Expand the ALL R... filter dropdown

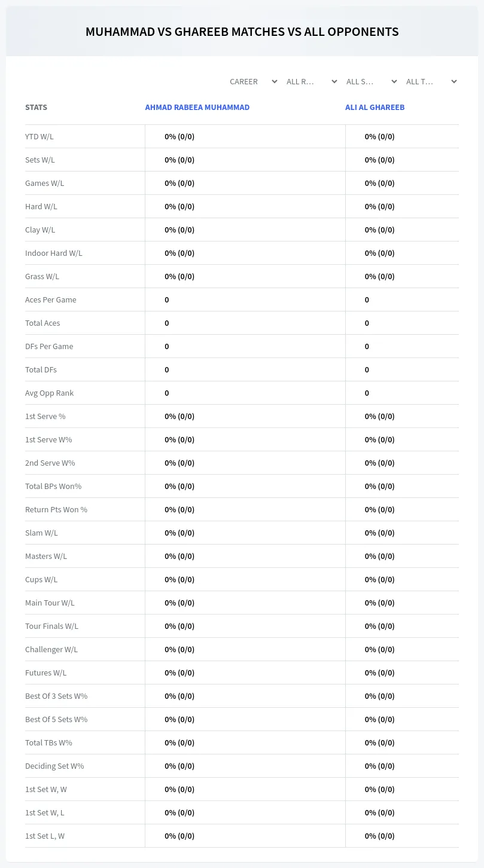[312, 81]
